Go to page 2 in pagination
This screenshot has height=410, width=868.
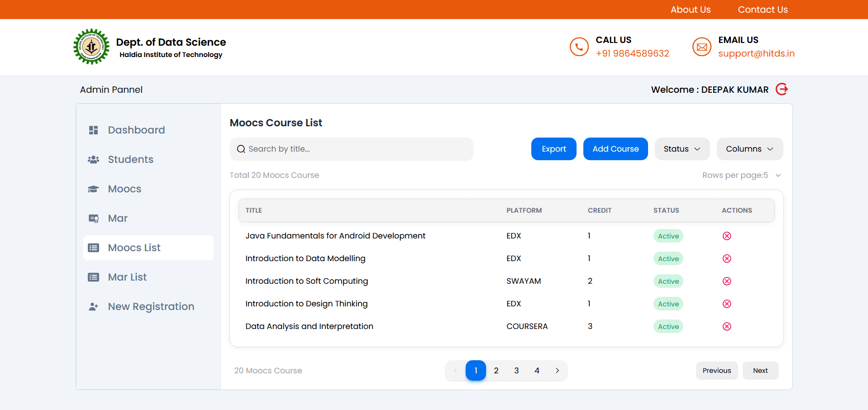(x=496, y=371)
